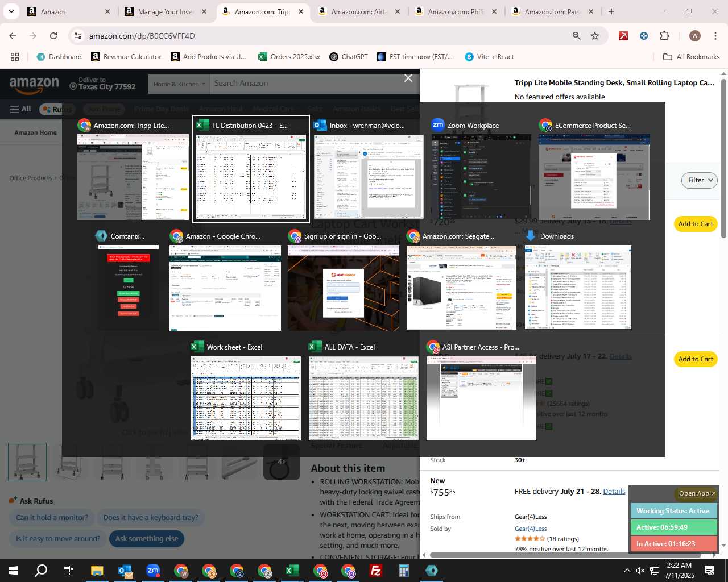Open the Extensions puzzle-piece menu
The height and width of the screenshot is (582, 728).
pos(664,36)
